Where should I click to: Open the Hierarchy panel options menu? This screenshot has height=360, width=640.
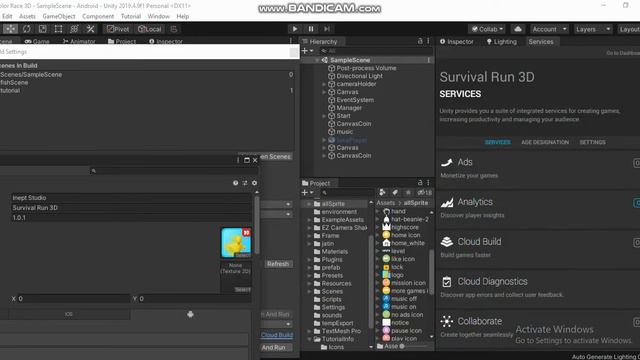[x=428, y=41]
